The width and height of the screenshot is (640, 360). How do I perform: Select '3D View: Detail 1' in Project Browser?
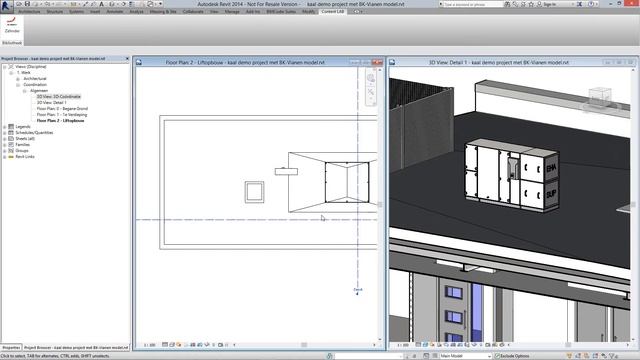coord(51,102)
